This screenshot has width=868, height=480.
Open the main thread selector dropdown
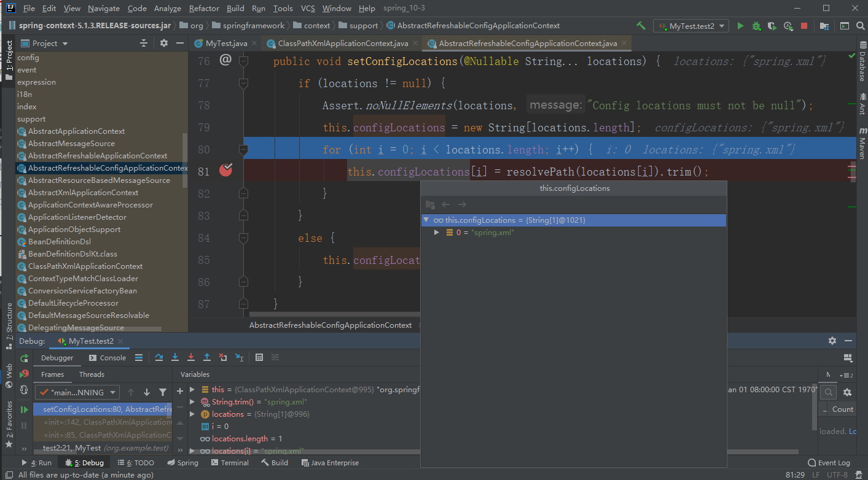tap(77, 392)
